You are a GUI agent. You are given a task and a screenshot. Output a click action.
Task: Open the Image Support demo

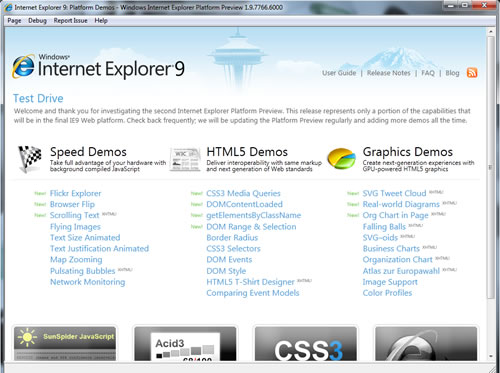(390, 282)
